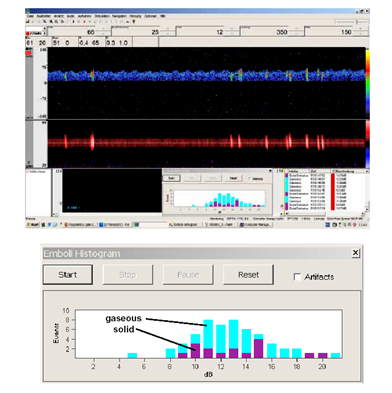Open the Optionen menu
Viewport: 392px width, 393px height.
pyautogui.click(x=150, y=16)
